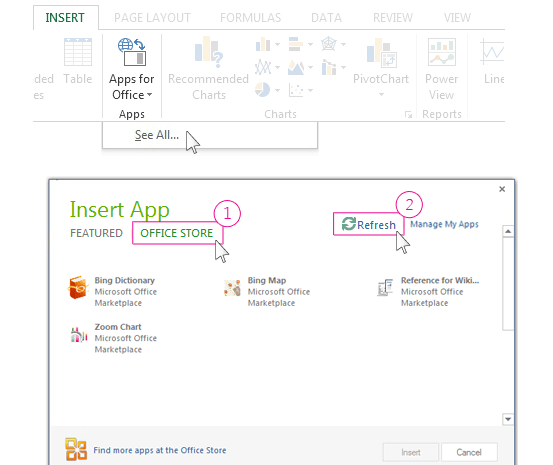Switch to the PAGE LAYOUT tab
The width and height of the screenshot is (553, 465).
point(152,18)
